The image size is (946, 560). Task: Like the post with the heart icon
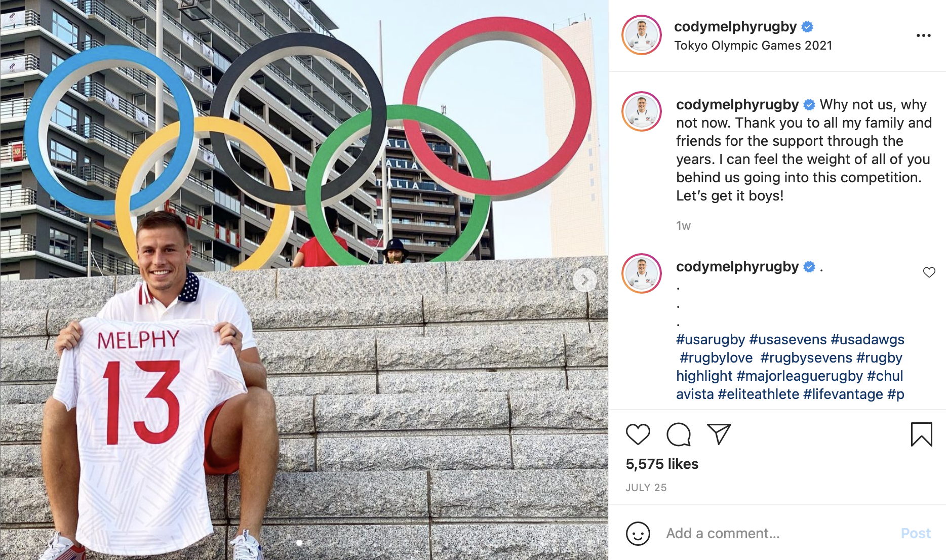pos(638,434)
